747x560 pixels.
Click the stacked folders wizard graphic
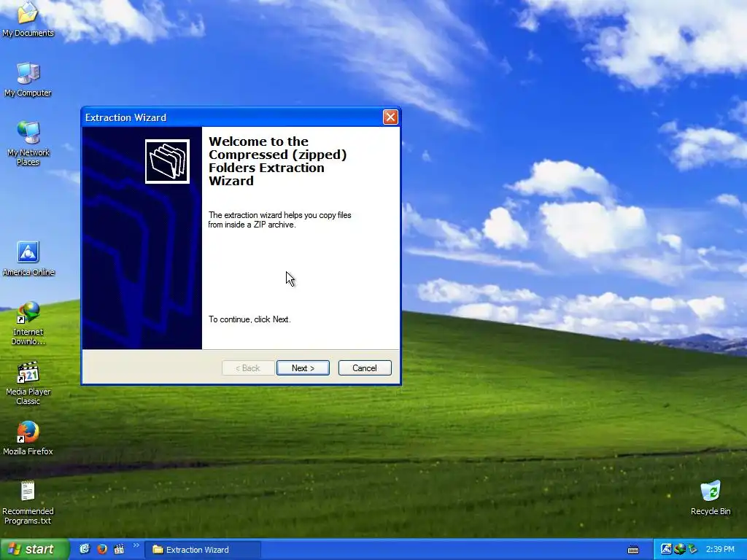click(x=167, y=161)
